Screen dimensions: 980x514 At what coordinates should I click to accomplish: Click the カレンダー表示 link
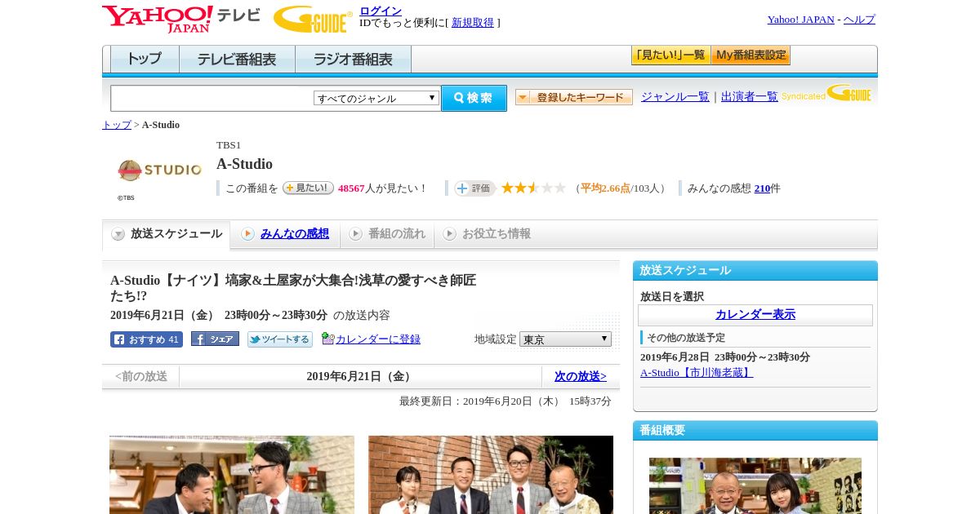[x=755, y=314]
